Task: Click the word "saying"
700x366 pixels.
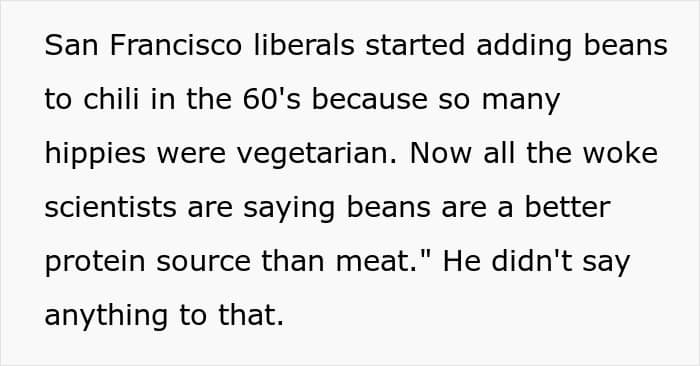Action: pos(289,209)
